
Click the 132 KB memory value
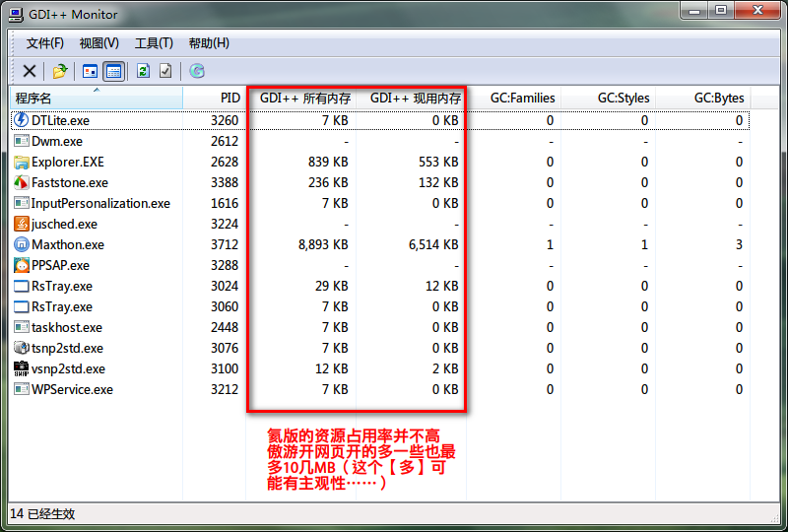click(x=438, y=182)
